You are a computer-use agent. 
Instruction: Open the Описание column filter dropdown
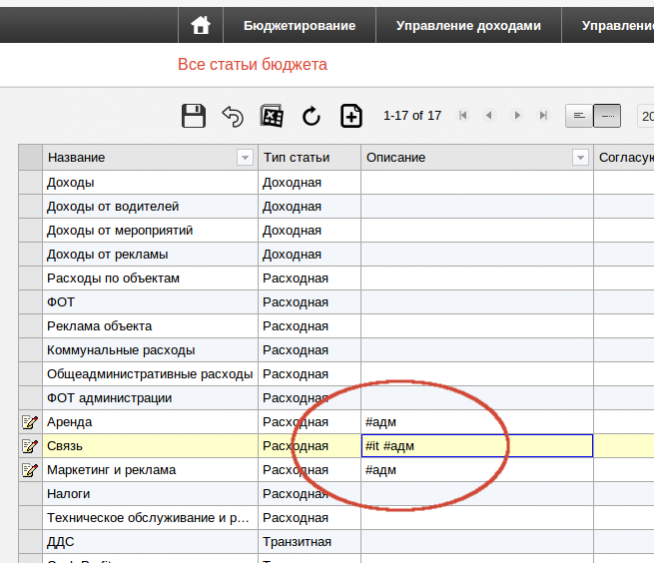[x=580, y=158]
